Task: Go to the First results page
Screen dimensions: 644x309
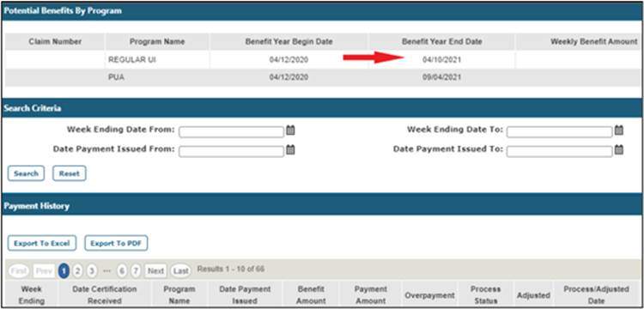Action: click(x=19, y=271)
